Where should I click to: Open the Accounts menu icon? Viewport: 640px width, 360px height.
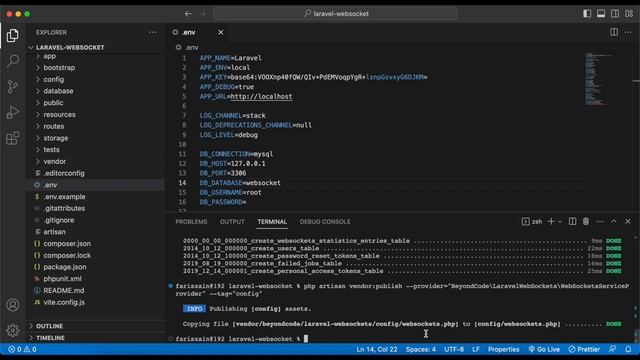[13, 305]
